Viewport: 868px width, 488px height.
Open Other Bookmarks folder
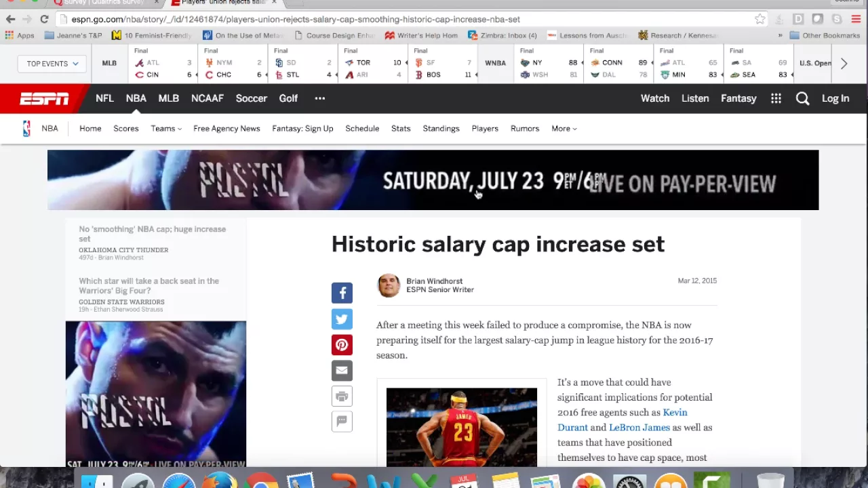tap(824, 35)
